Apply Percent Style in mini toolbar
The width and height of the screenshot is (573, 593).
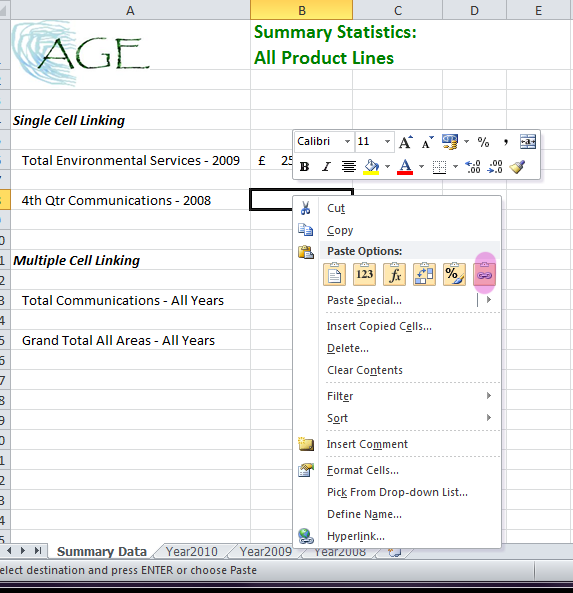coord(483,142)
